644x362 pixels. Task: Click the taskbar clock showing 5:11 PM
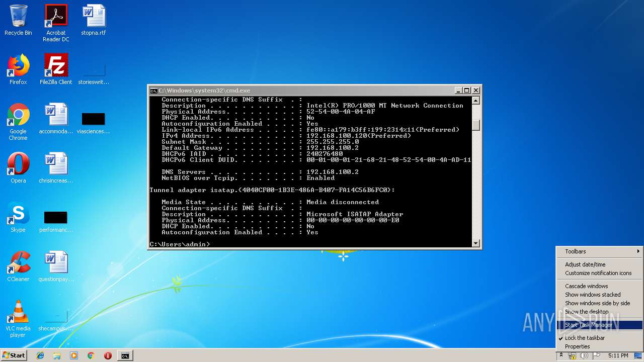pyautogui.click(x=618, y=355)
